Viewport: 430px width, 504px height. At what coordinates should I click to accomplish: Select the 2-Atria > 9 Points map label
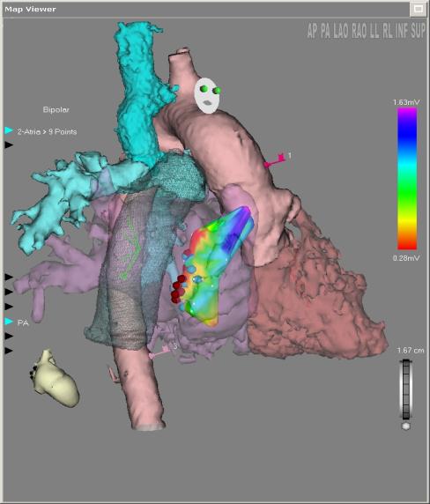(x=47, y=131)
